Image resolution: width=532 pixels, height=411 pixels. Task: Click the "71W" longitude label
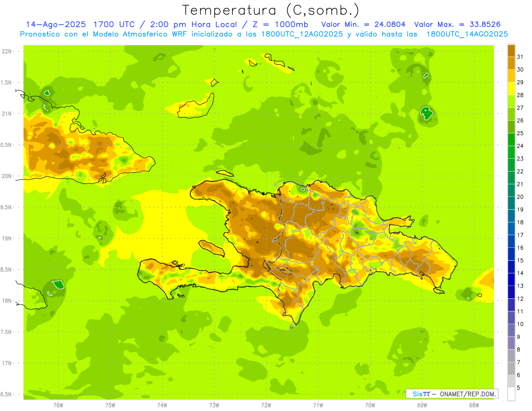[x=318, y=405]
